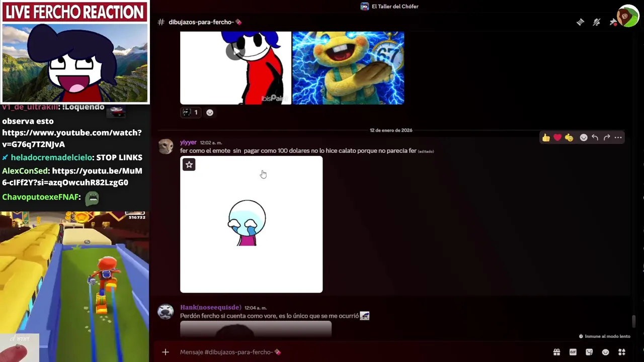Open pinned messages via pin icon

point(612,22)
